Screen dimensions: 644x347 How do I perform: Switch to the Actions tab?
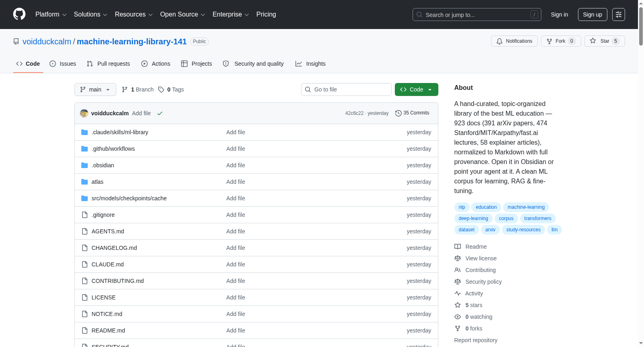click(x=156, y=64)
